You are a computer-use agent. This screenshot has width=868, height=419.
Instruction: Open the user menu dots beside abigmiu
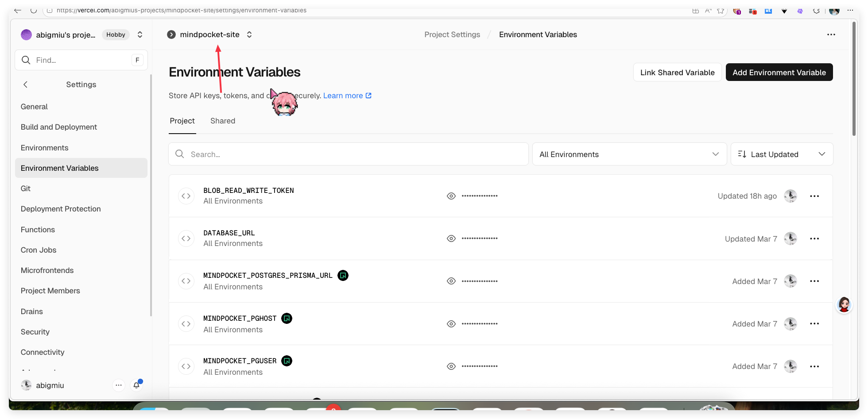(118, 385)
